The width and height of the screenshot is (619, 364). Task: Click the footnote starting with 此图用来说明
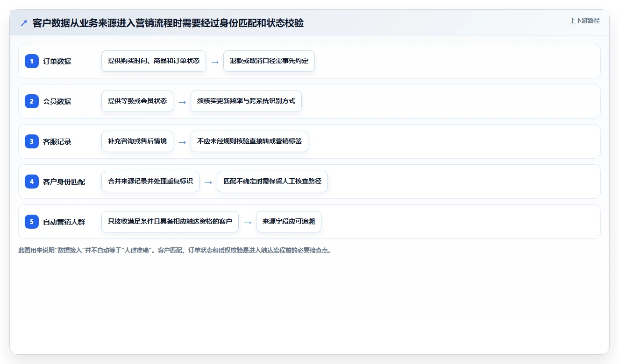coord(175,250)
